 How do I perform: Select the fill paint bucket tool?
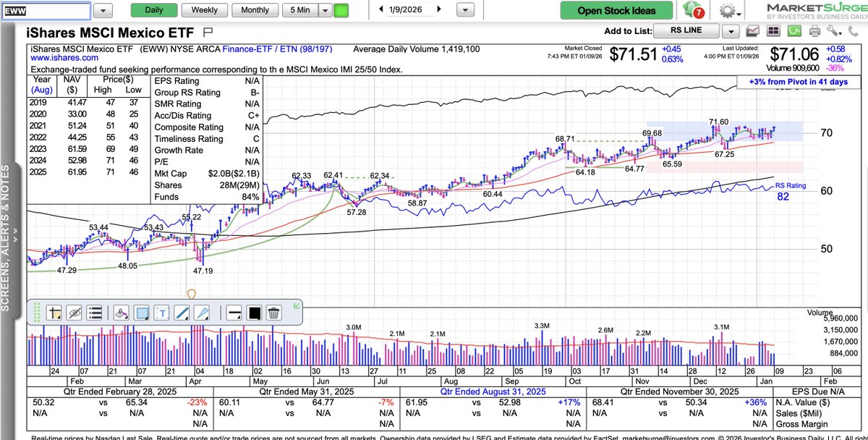click(x=122, y=313)
